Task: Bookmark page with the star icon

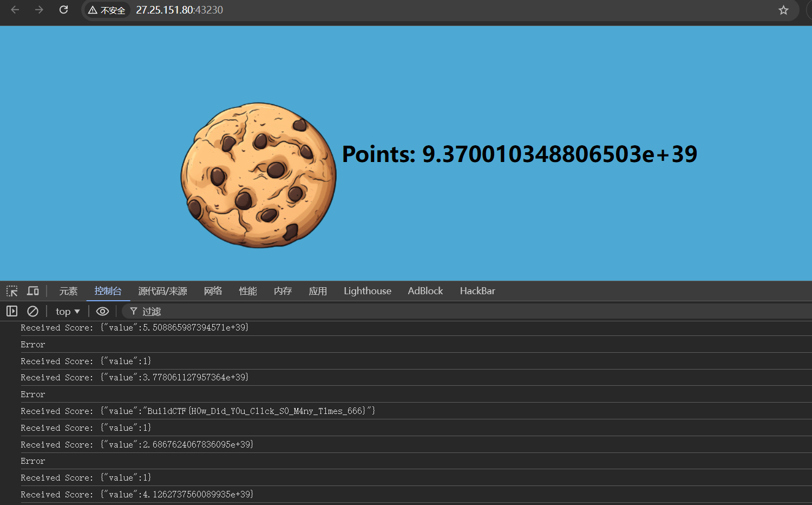Action: tap(783, 10)
